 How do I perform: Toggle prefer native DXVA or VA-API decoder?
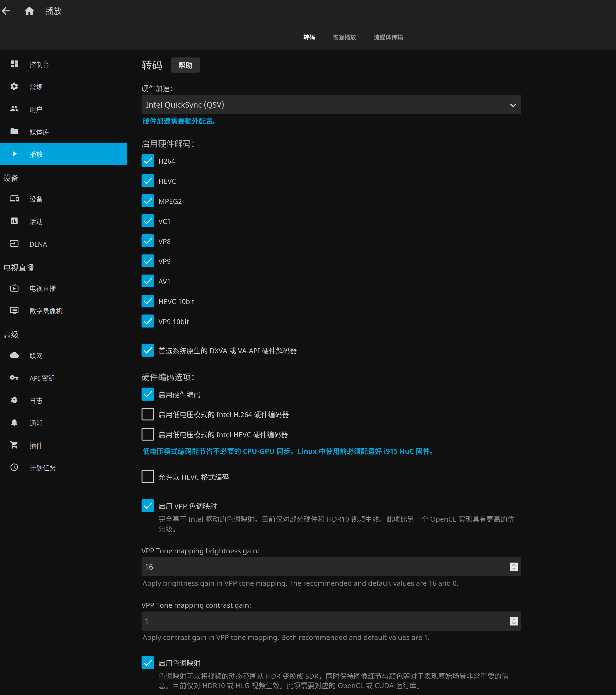148,350
